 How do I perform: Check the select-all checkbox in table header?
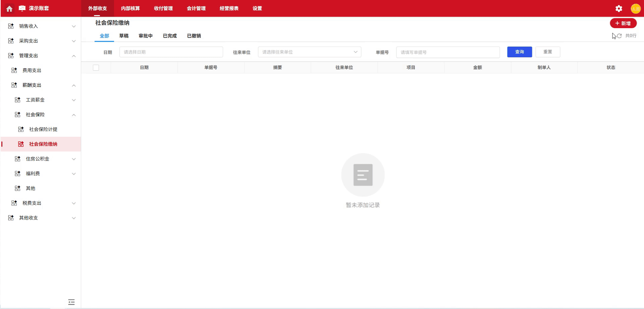pyautogui.click(x=96, y=67)
